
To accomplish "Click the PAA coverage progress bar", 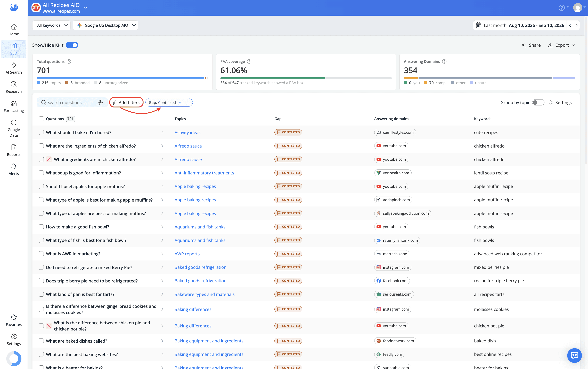I will click(306, 78).
